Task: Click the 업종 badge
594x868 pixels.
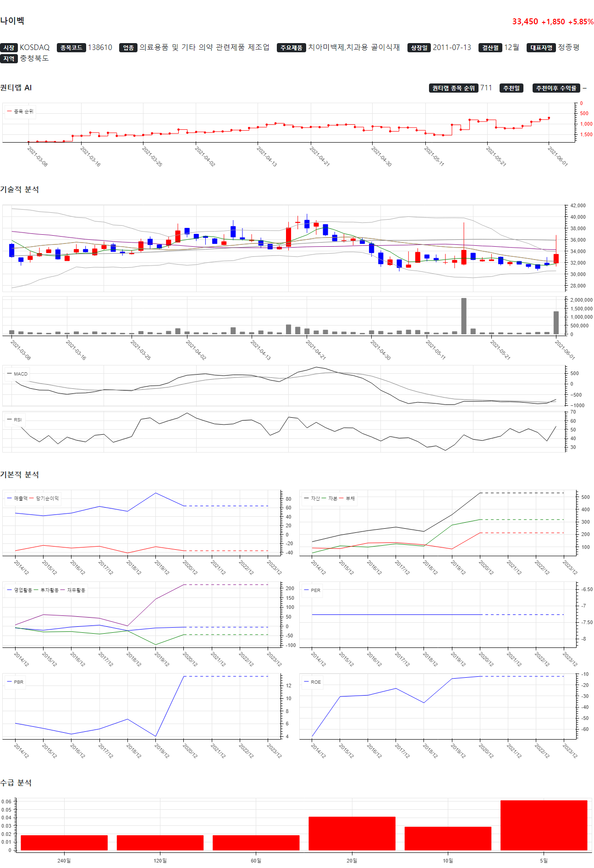Action: pos(128,48)
